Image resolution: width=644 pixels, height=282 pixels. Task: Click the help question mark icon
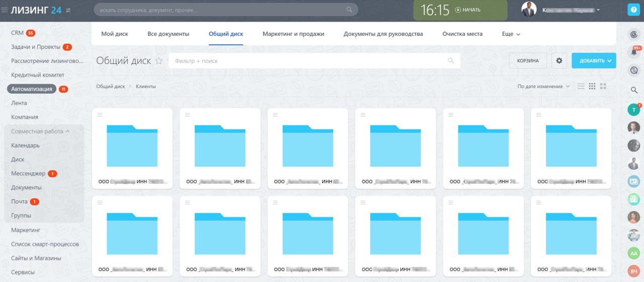634,10
